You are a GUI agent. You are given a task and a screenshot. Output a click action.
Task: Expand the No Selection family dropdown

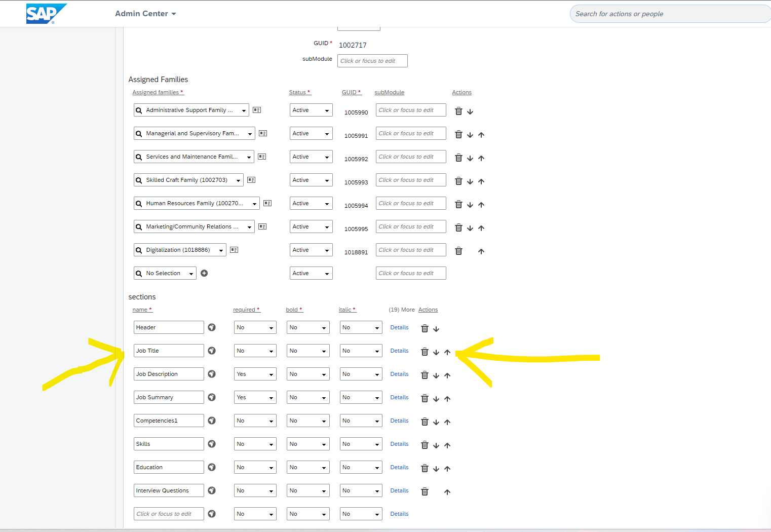tap(191, 274)
